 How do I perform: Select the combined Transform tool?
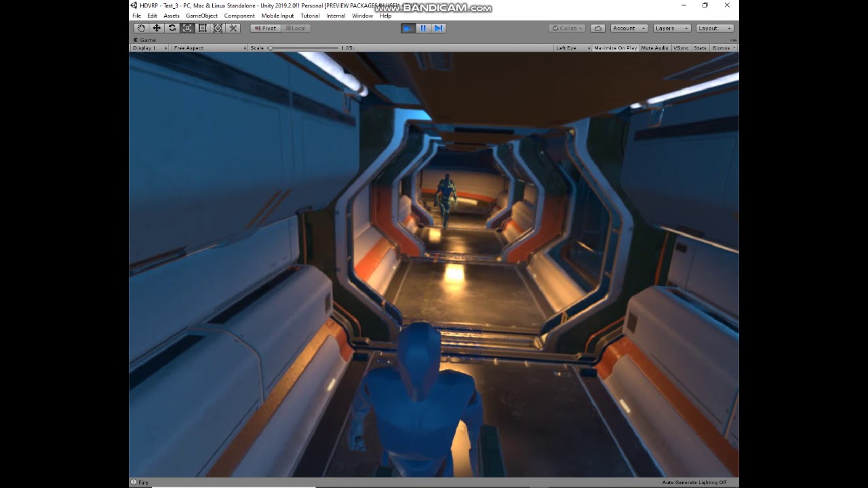218,28
